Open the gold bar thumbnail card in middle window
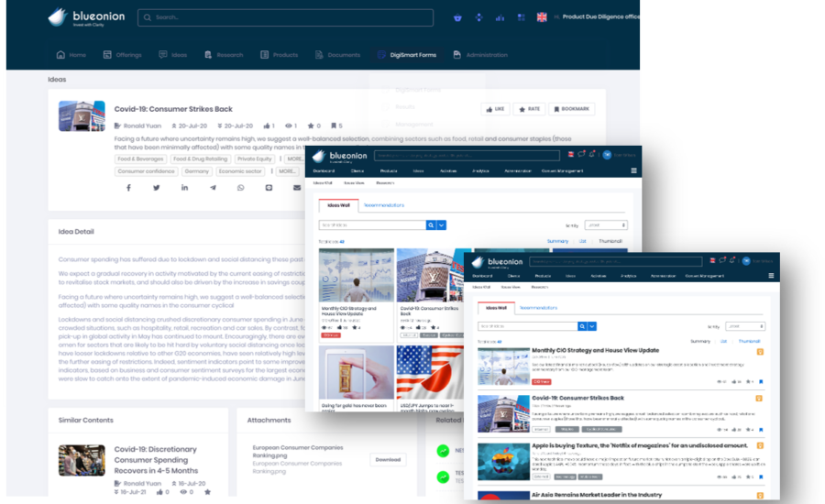 (357, 378)
